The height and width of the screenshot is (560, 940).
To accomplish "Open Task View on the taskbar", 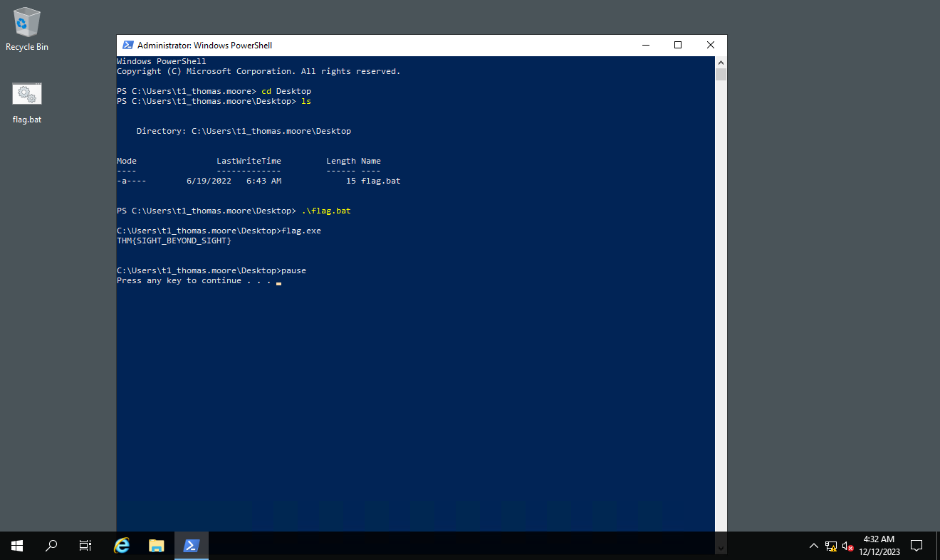I will pos(85,546).
